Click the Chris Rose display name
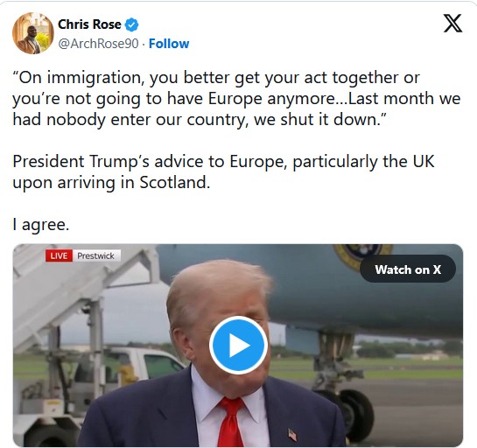Screen dimensions: 477x448 89,24
